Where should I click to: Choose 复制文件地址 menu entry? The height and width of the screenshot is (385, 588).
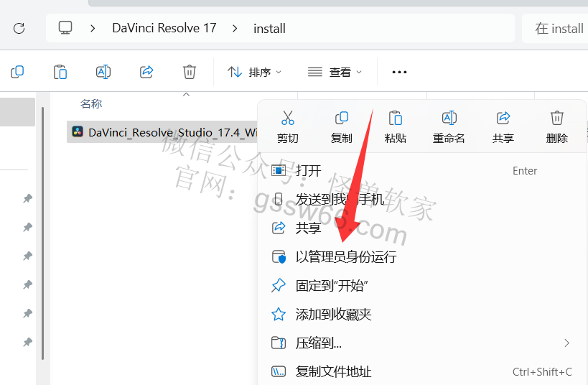click(422, 371)
